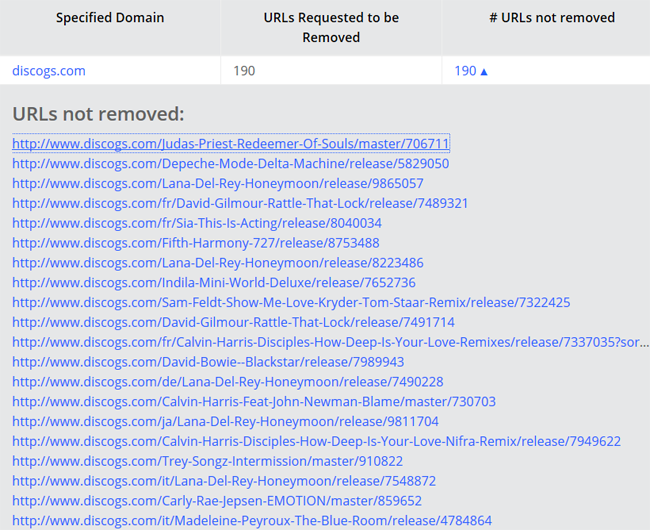Open Lana-Del-Rey-Honeymoon release 9865057 link
Viewport: 650px width, 530px height.
tap(218, 183)
